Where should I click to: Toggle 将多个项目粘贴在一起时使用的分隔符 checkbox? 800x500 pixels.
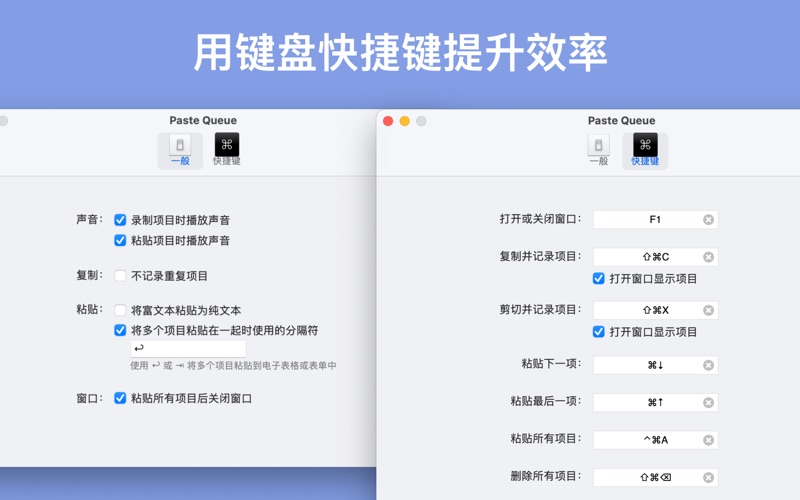[x=120, y=330]
